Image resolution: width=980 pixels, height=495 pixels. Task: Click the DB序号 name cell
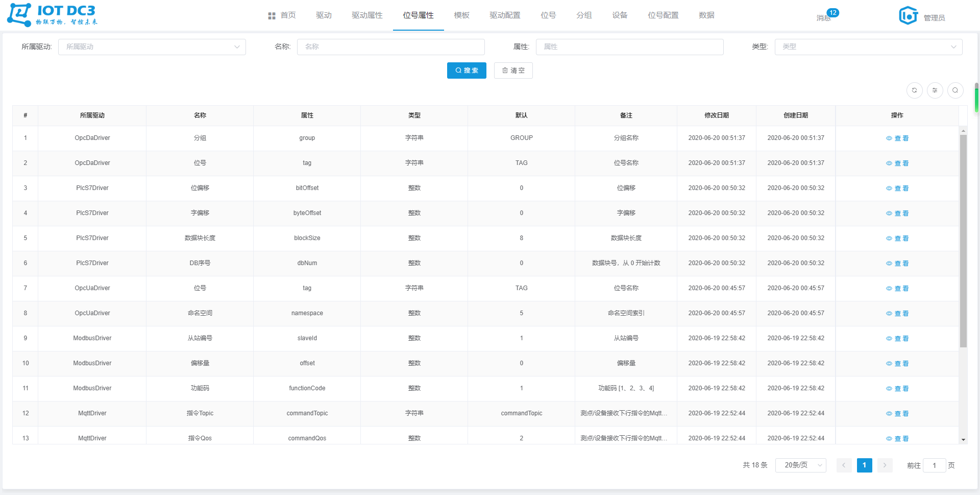200,263
